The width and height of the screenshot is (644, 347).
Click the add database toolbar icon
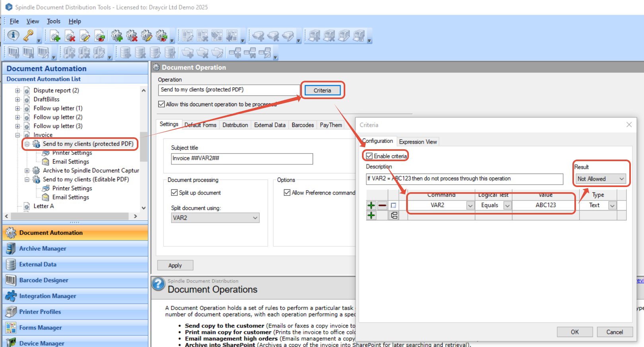point(126,53)
